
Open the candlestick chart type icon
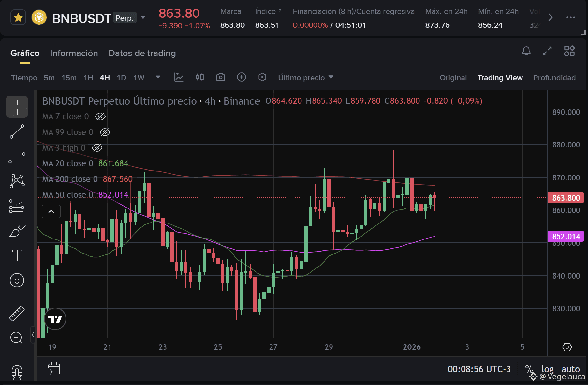click(200, 77)
